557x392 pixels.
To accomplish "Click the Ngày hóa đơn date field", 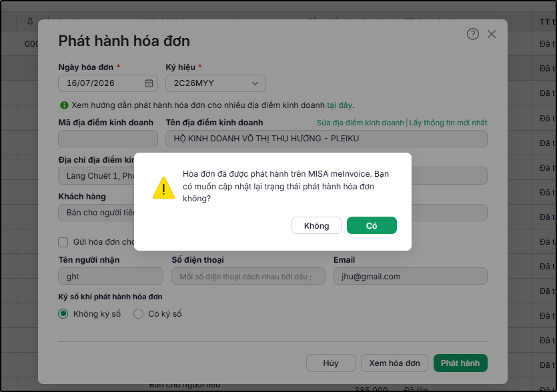I will point(107,83).
